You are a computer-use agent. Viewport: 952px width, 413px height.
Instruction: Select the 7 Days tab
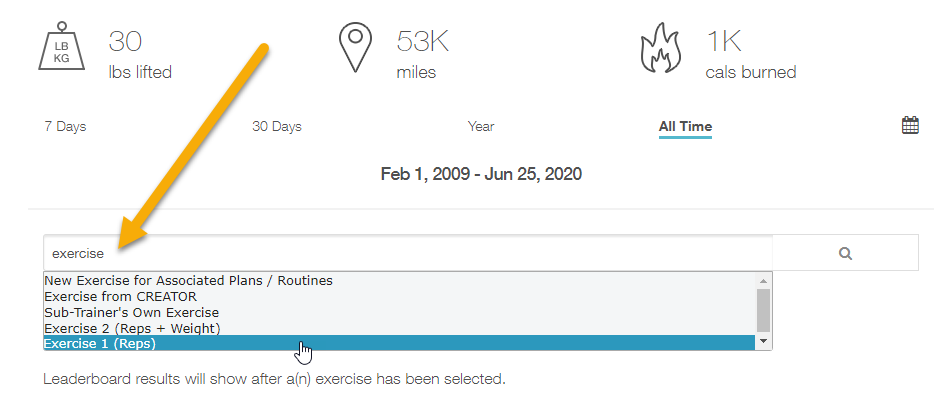pyautogui.click(x=65, y=127)
